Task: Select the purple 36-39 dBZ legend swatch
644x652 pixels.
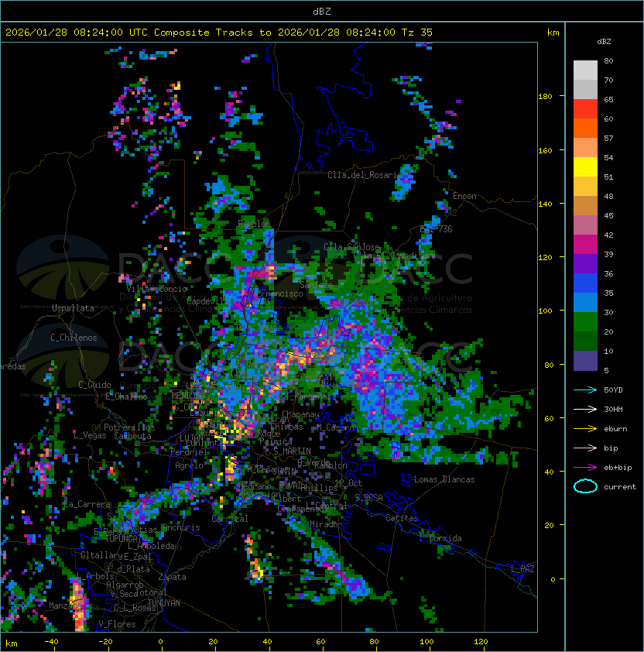Action: click(585, 264)
